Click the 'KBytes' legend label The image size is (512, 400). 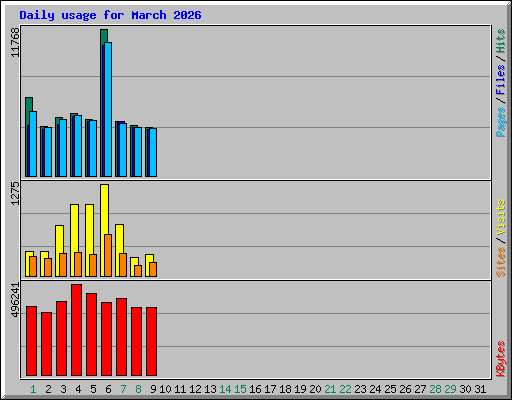pos(501,359)
